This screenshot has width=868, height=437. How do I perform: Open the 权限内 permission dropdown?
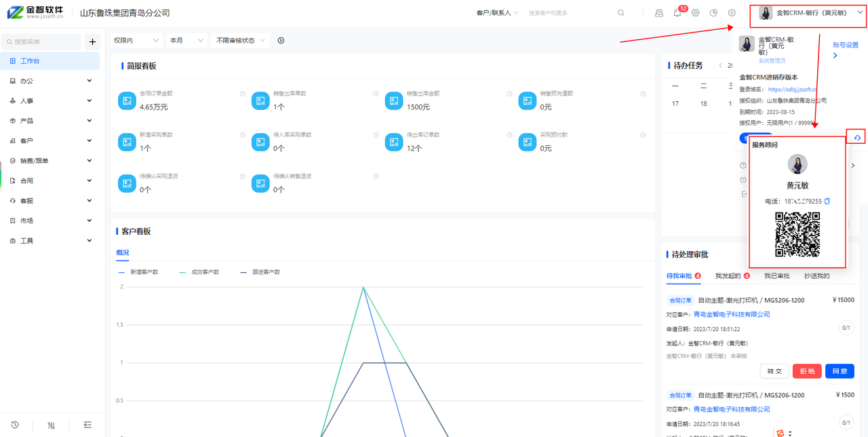coord(136,41)
